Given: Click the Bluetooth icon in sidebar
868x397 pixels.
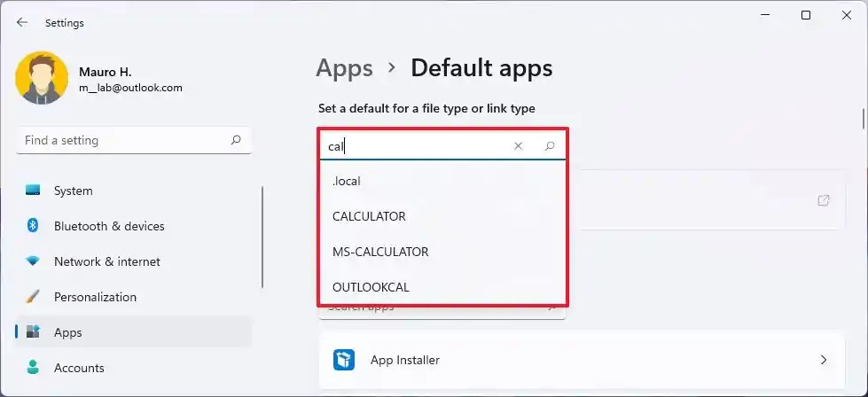Looking at the screenshot, I should point(33,226).
